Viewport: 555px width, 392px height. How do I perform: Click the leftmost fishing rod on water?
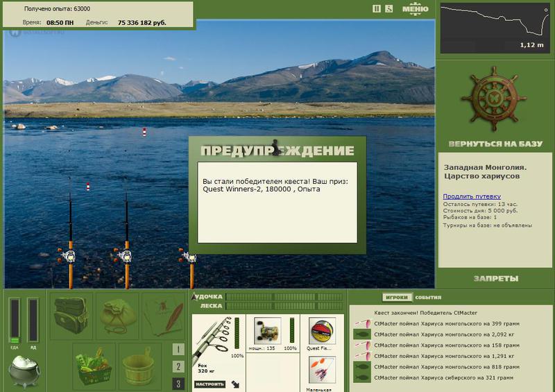click(70, 234)
